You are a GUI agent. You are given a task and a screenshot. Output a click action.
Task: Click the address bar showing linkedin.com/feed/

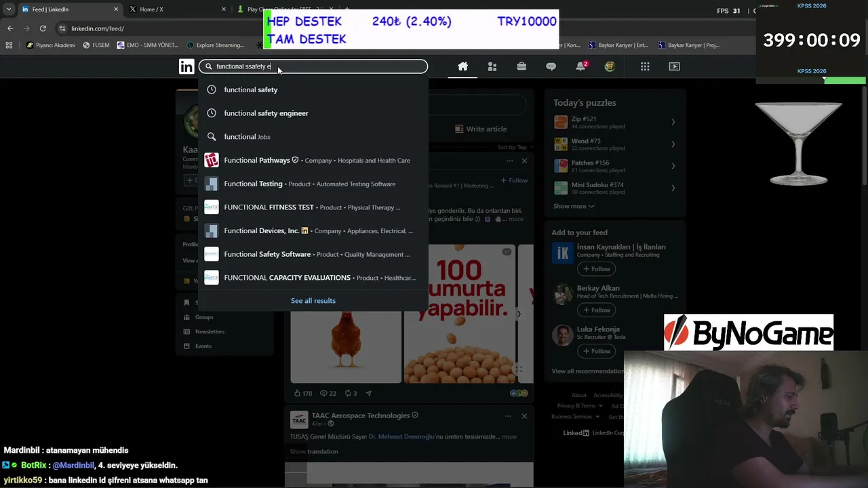(x=98, y=28)
